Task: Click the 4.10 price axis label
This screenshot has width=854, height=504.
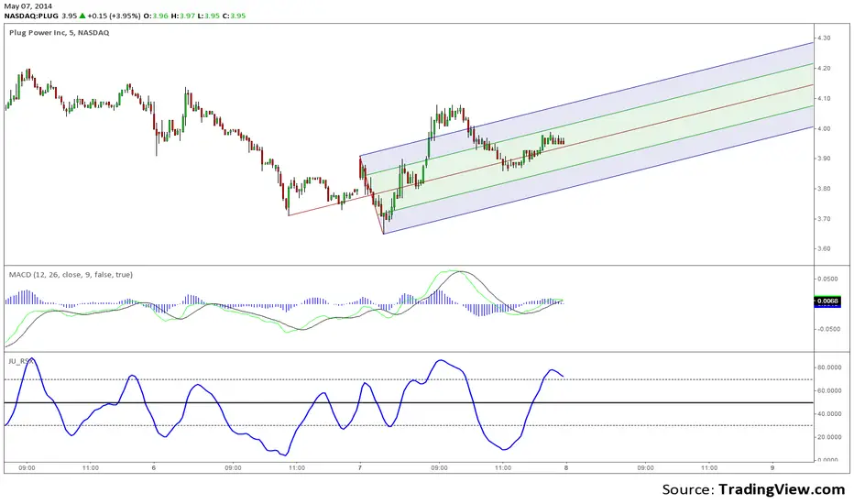Action: tap(824, 99)
